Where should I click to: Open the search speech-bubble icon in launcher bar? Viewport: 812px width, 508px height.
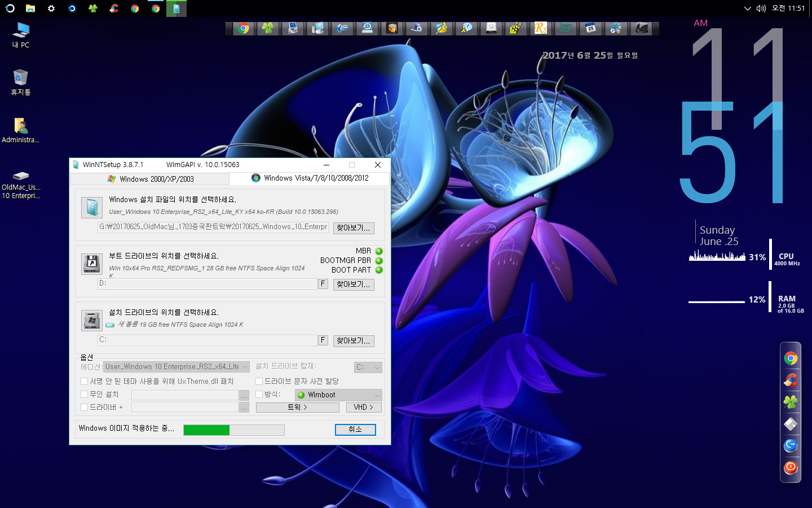(466, 28)
